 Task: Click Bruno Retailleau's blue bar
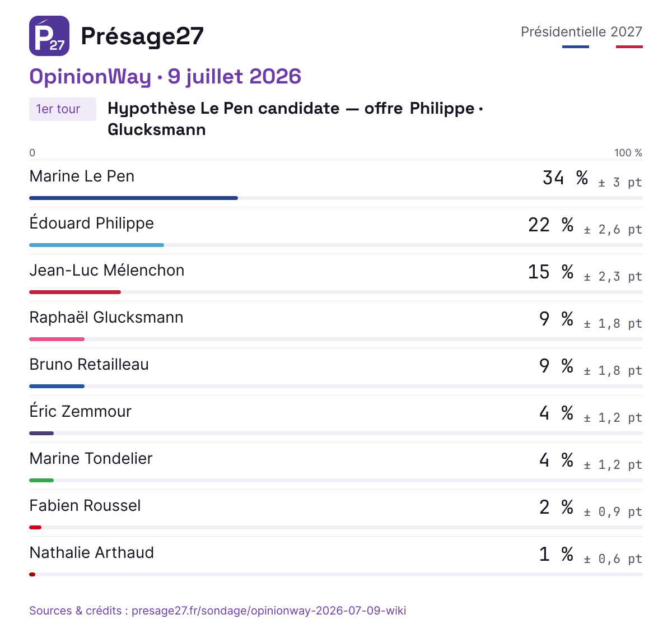pos(57,386)
